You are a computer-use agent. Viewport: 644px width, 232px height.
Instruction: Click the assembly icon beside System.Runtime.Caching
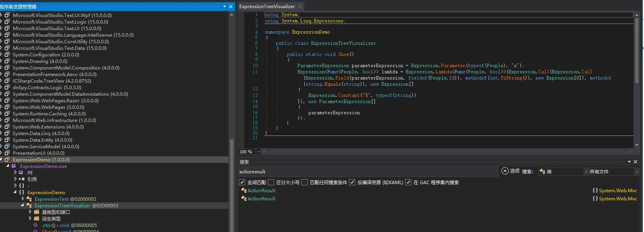(x=7, y=113)
